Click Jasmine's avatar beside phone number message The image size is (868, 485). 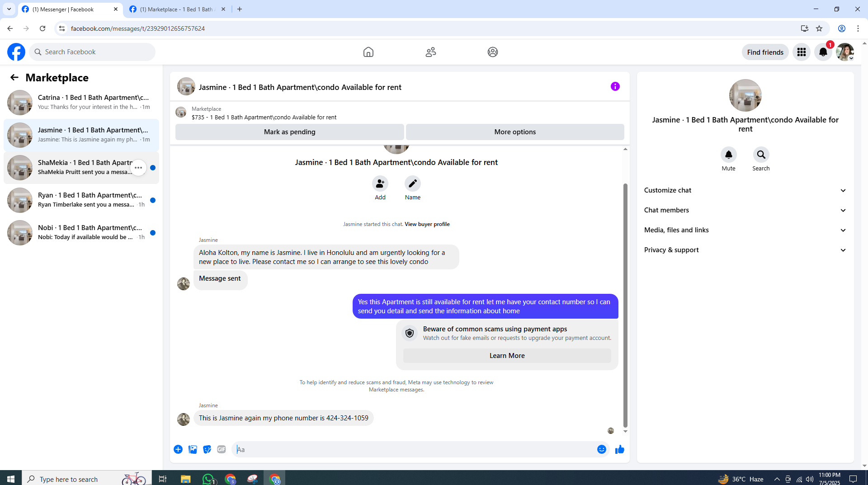click(184, 419)
